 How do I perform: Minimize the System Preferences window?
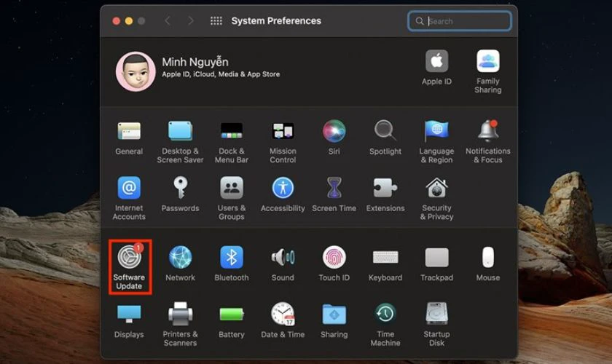click(x=128, y=21)
